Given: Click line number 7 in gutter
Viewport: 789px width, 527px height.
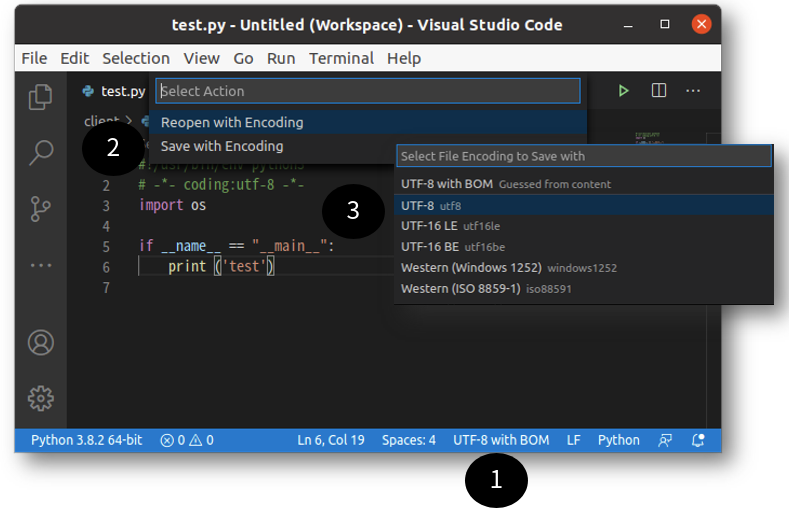Looking at the screenshot, I should coord(106,287).
